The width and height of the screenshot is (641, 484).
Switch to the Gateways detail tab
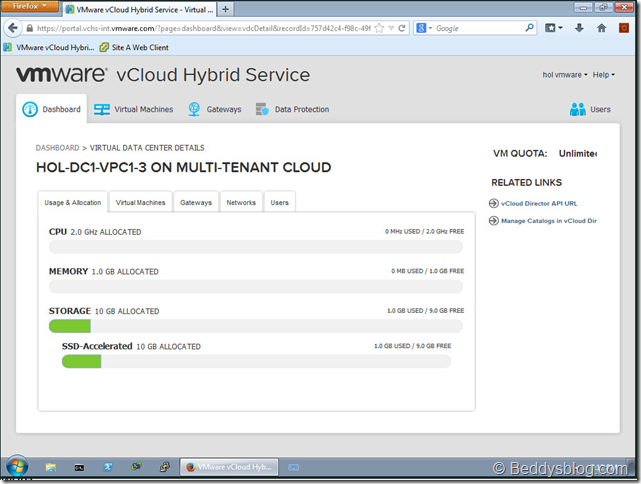click(x=196, y=202)
